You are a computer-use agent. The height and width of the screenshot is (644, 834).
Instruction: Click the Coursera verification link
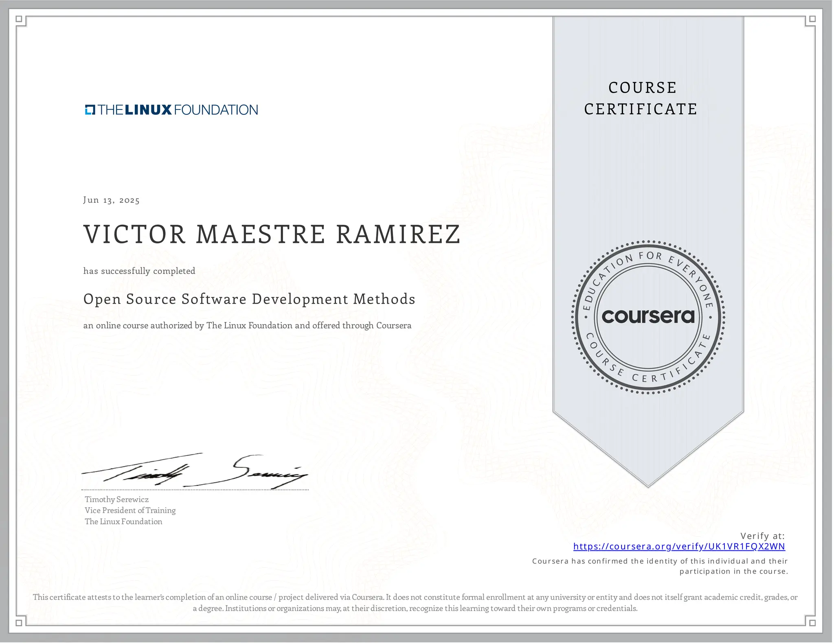(x=679, y=546)
